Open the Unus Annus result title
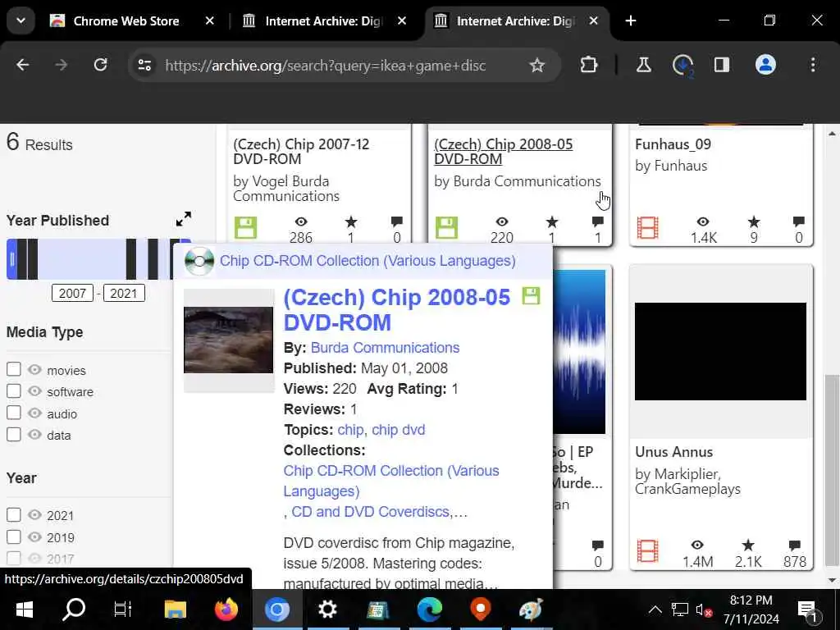 [x=674, y=452]
